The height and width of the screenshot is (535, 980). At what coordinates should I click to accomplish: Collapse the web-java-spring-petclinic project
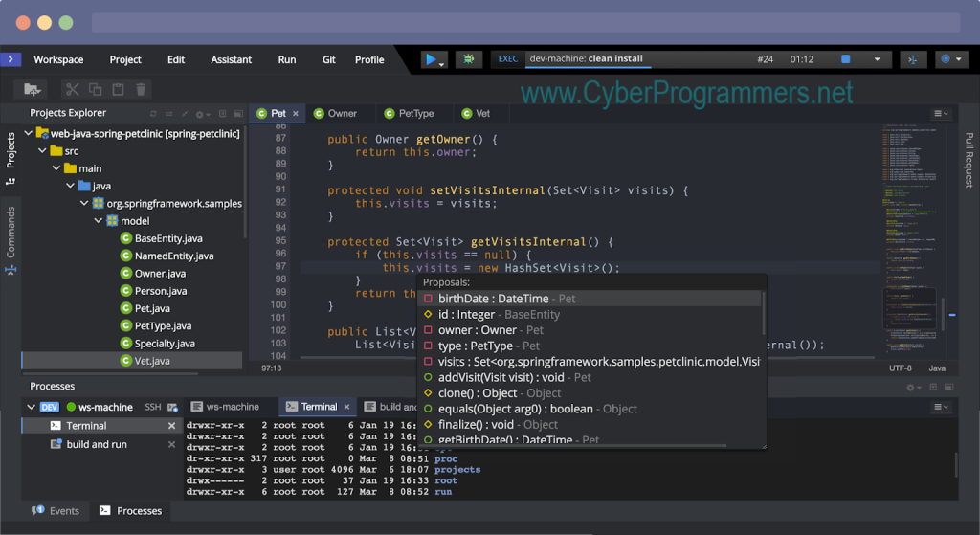click(28, 133)
